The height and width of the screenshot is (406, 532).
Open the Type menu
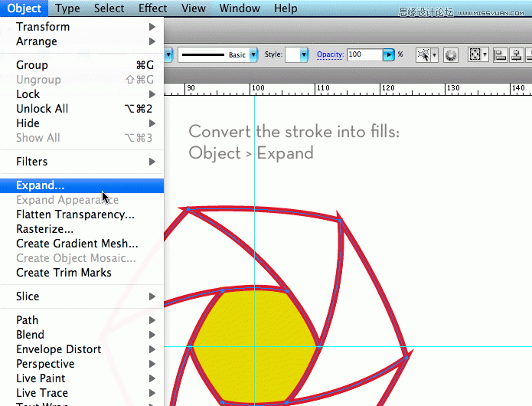pyautogui.click(x=67, y=8)
